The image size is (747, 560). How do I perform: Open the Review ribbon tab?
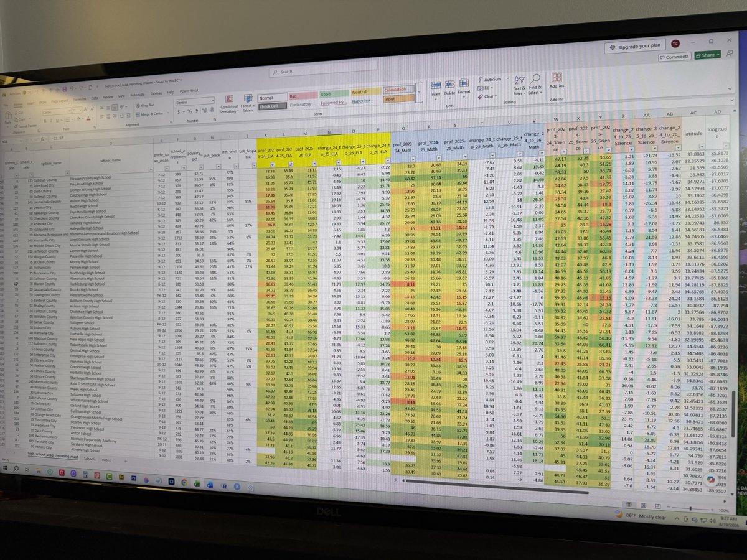coord(108,97)
